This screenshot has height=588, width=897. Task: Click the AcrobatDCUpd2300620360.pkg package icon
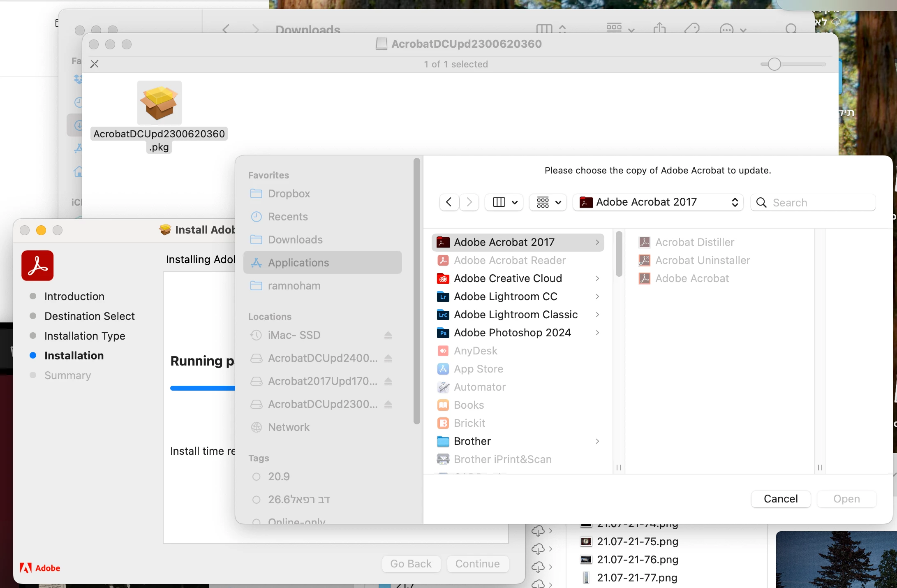160,103
